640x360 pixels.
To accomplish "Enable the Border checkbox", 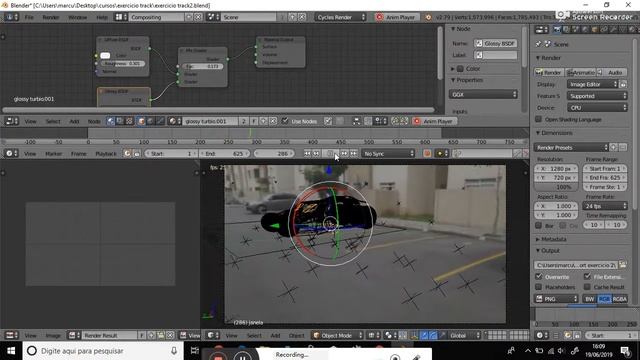I will pos(539,225).
